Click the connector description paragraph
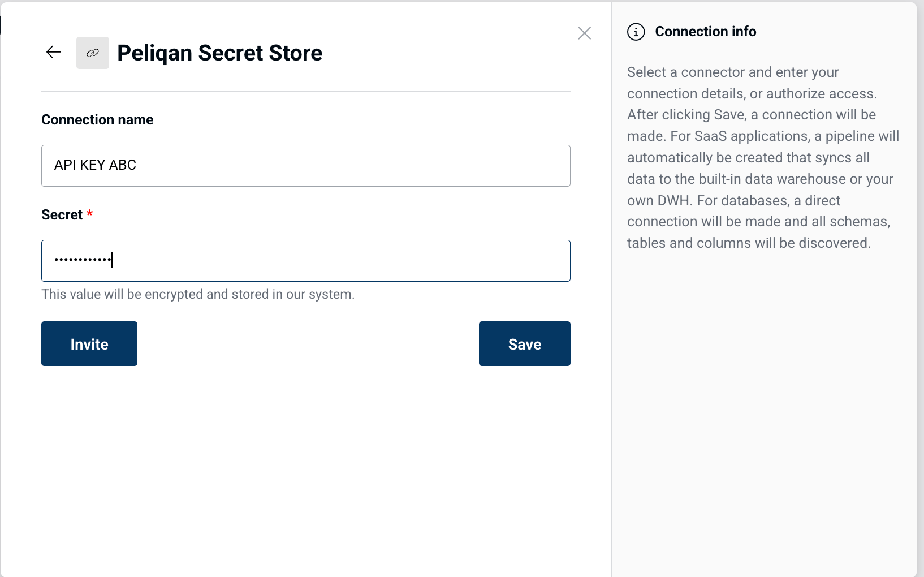Image resolution: width=924 pixels, height=577 pixels. pyautogui.click(x=763, y=158)
